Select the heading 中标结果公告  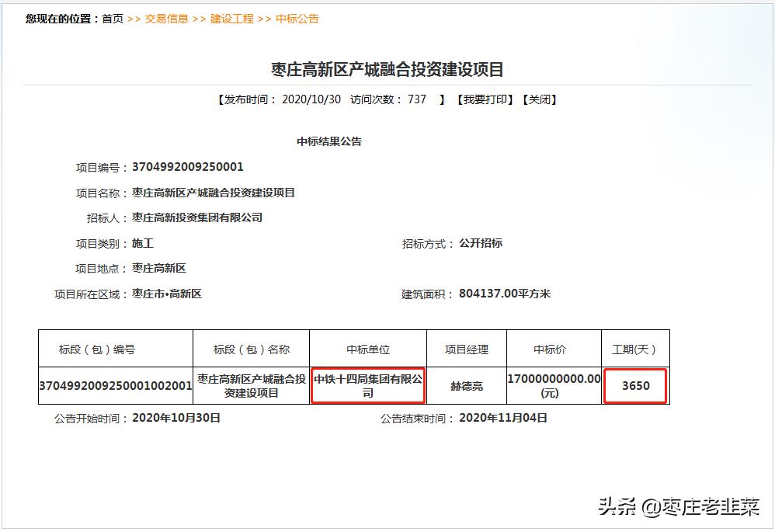(x=329, y=141)
